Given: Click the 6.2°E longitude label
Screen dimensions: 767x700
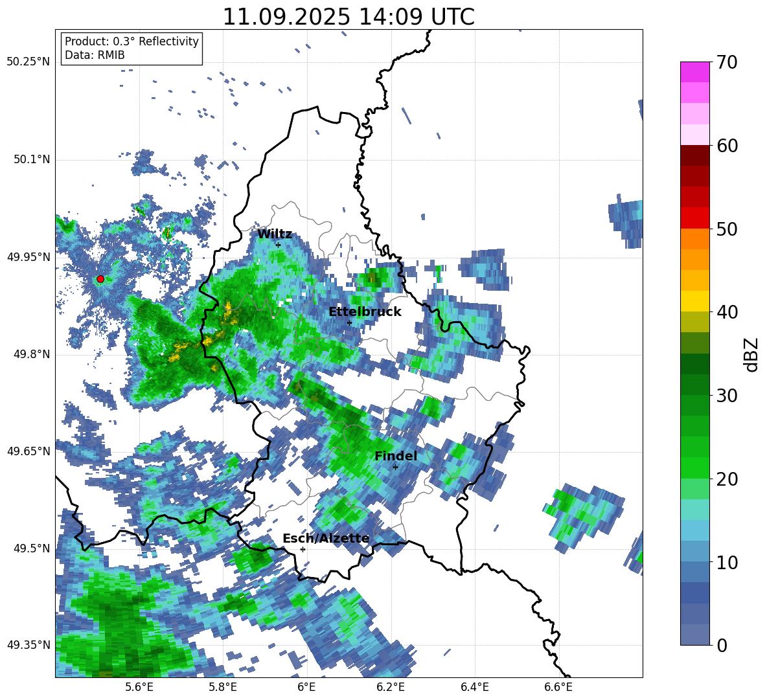Looking at the screenshot, I should tap(391, 687).
